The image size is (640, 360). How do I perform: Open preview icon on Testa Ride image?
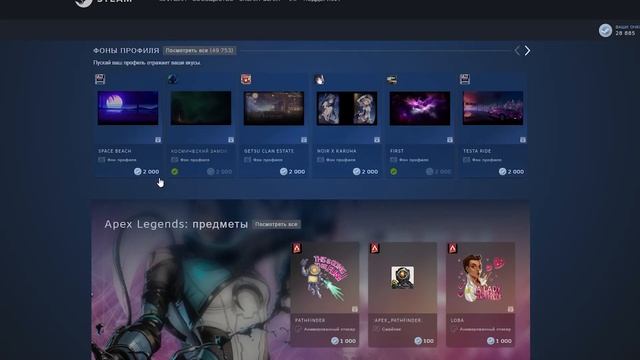[523, 140]
